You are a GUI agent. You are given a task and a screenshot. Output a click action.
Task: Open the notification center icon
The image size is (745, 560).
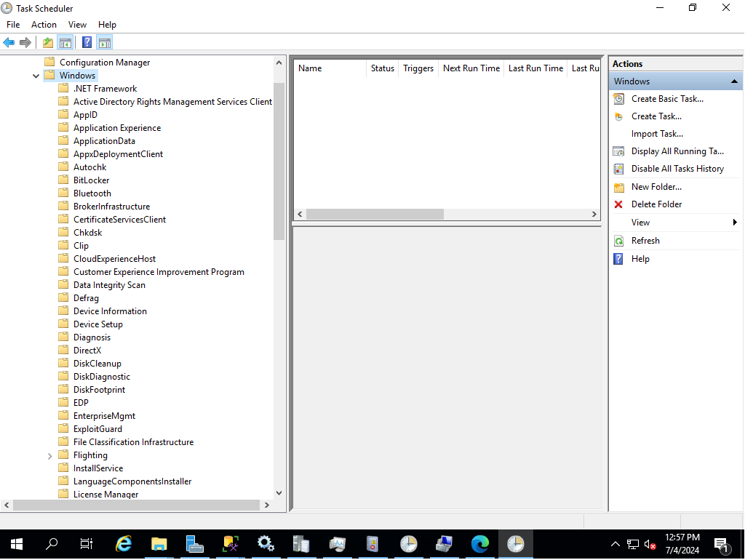[722, 545]
